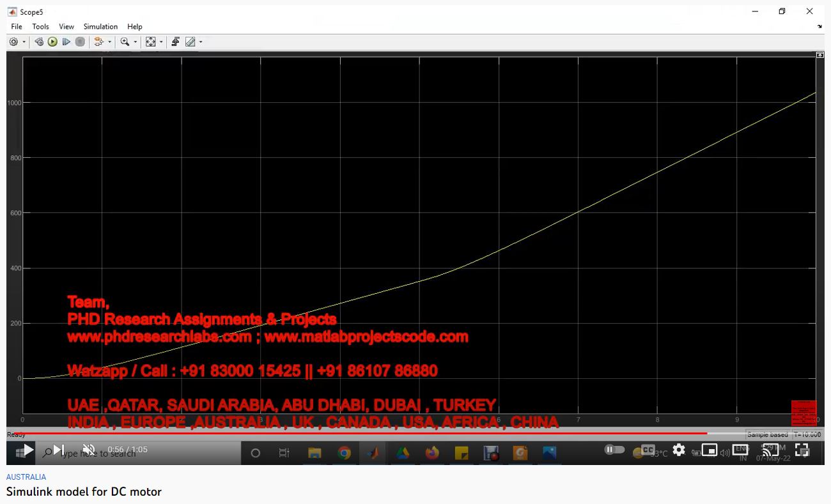Switch to miniplayer mode
The image size is (831, 504).
tap(710, 450)
